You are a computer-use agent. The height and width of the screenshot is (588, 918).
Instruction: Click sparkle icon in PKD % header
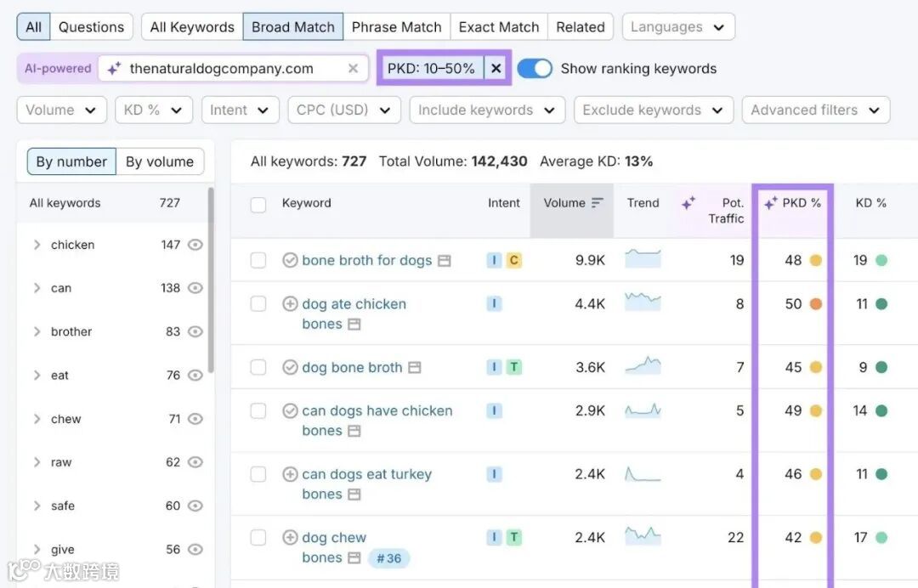click(771, 203)
